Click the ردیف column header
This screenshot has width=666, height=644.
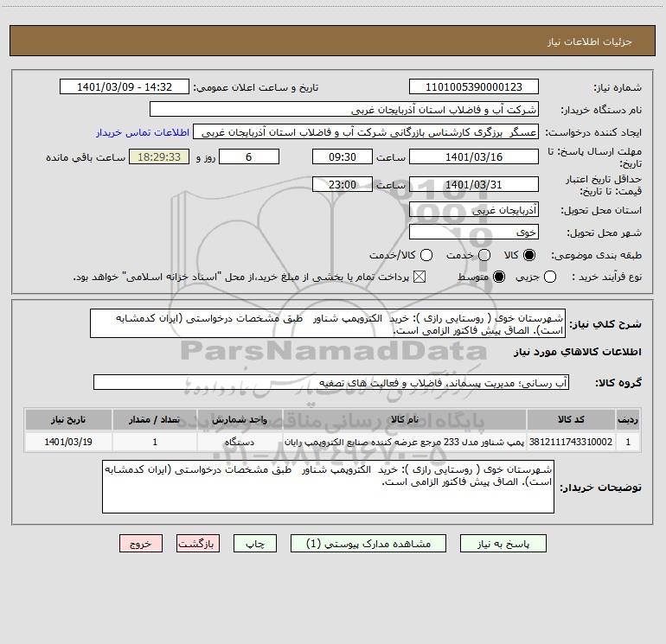pyautogui.click(x=628, y=419)
